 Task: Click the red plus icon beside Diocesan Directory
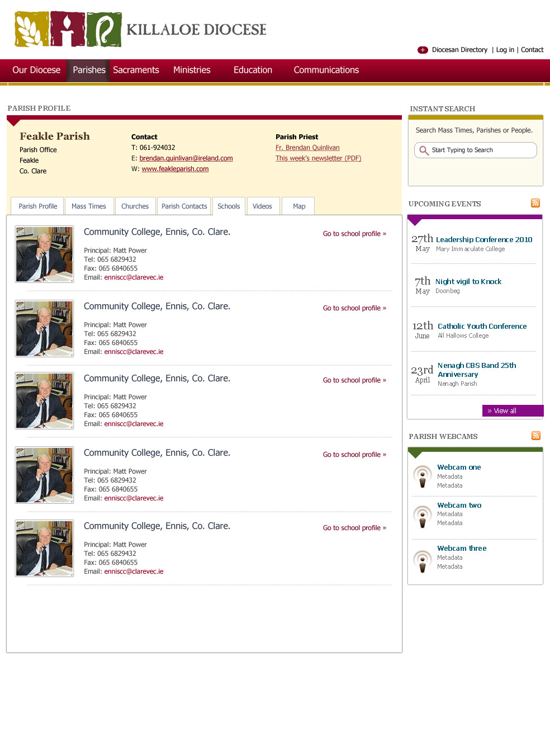(423, 50)
